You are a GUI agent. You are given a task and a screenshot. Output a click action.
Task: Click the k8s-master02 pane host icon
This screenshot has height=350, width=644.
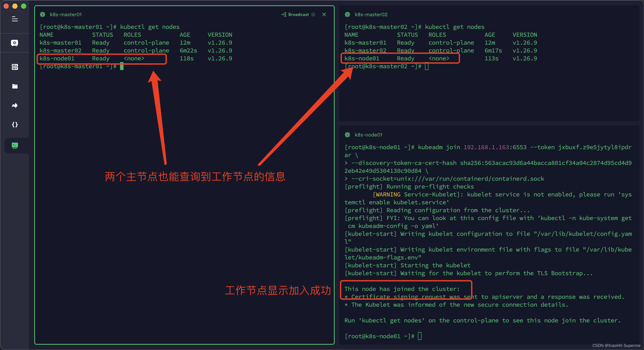click(x=347, y=14)
